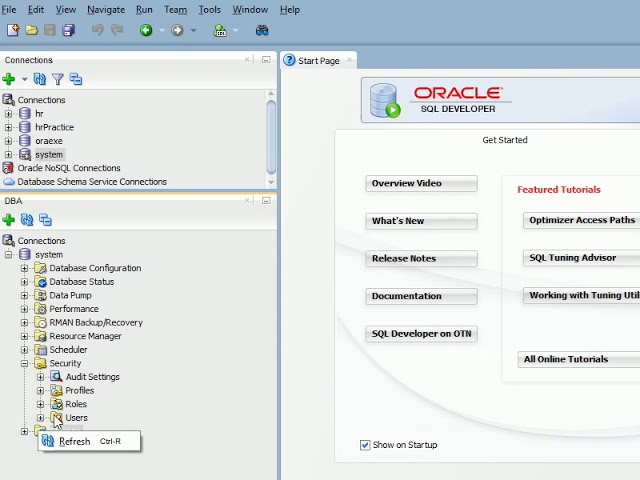Expand the Database Configuration node

[x=24, y=268]
